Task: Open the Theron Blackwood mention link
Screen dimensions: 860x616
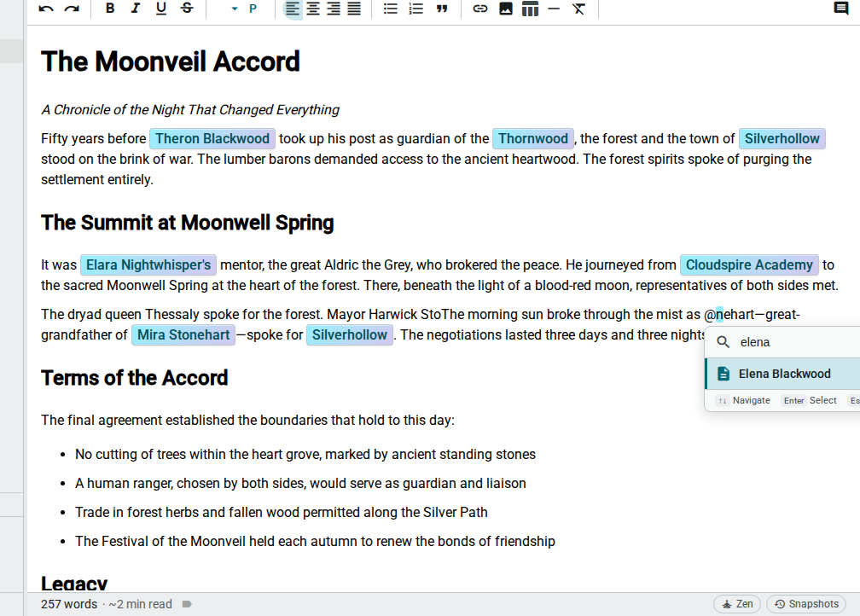Action: [x=212, y=138]
